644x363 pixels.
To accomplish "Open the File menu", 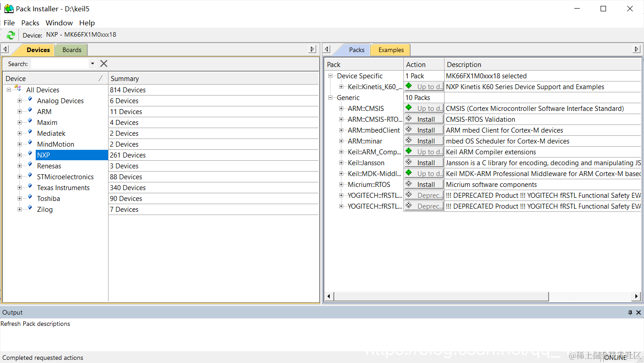I will tap(9, 23).
